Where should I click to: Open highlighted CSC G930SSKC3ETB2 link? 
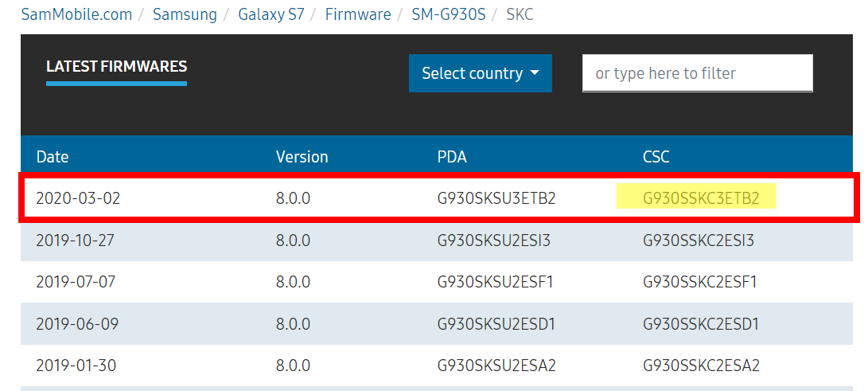point(701,198)
